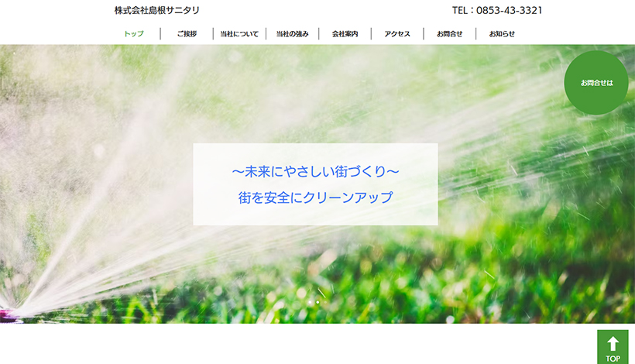This screenshot has width=635, height=364.
Task: Select 当社について in the navigation
Action: tap(239, 34)
